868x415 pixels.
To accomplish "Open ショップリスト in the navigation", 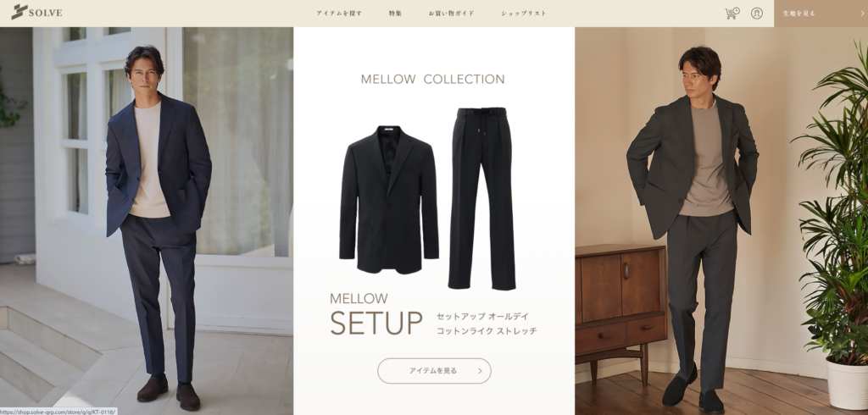I will click(x=524, y=14).
